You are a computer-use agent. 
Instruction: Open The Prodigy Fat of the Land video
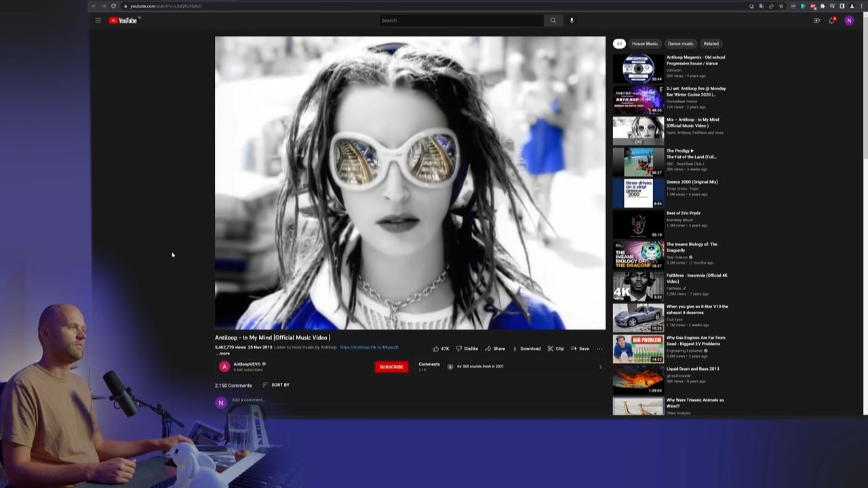[638, 162]
